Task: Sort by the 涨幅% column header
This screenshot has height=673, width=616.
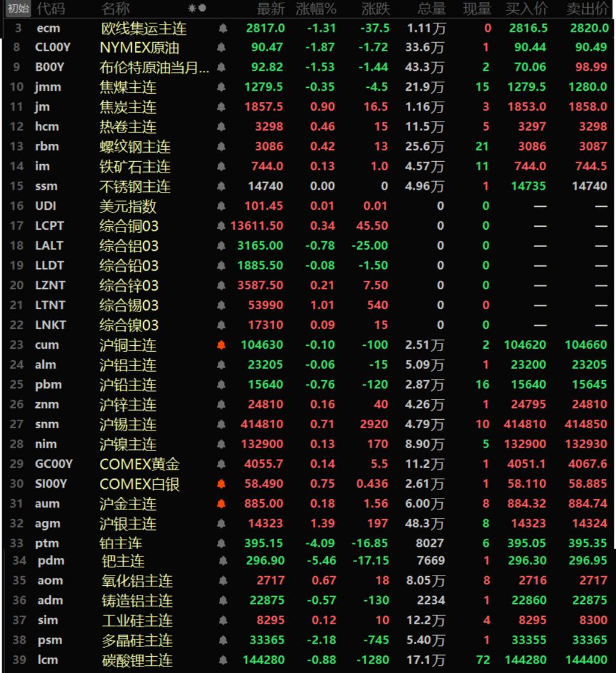Action: [x=316, y=8]
